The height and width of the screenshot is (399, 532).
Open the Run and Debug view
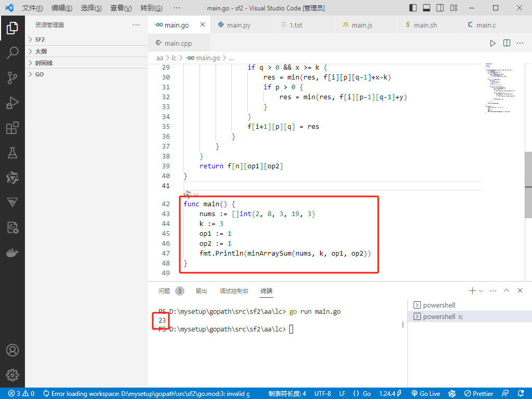coord(12,103)
